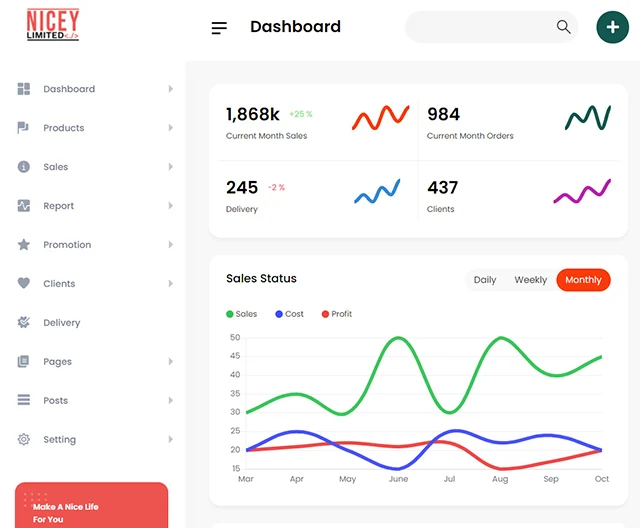Switch chart to Weekly view
Screen dimensions: 640x528
pyautogui.click(x=530, y=280)
